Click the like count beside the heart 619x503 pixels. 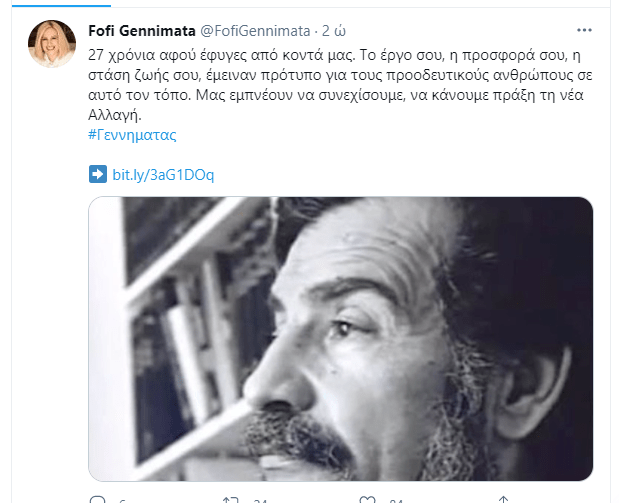[396, 501]
